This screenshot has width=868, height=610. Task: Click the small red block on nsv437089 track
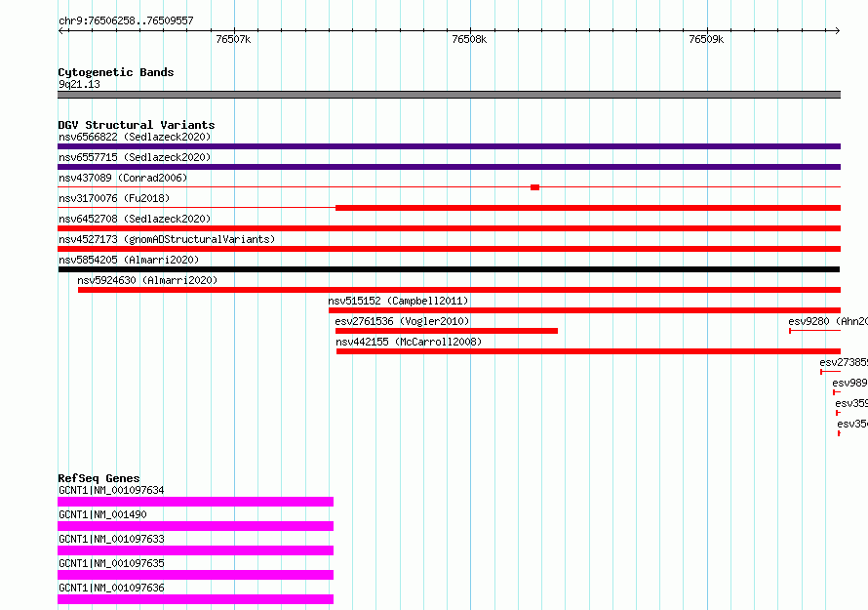tap(534, 187)
